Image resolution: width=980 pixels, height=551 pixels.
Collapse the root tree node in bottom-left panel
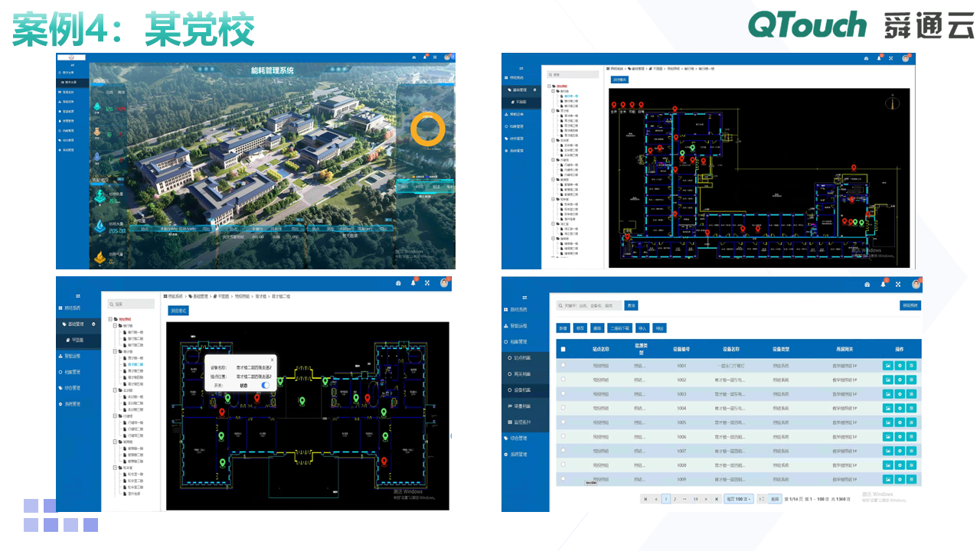point(110,319)
